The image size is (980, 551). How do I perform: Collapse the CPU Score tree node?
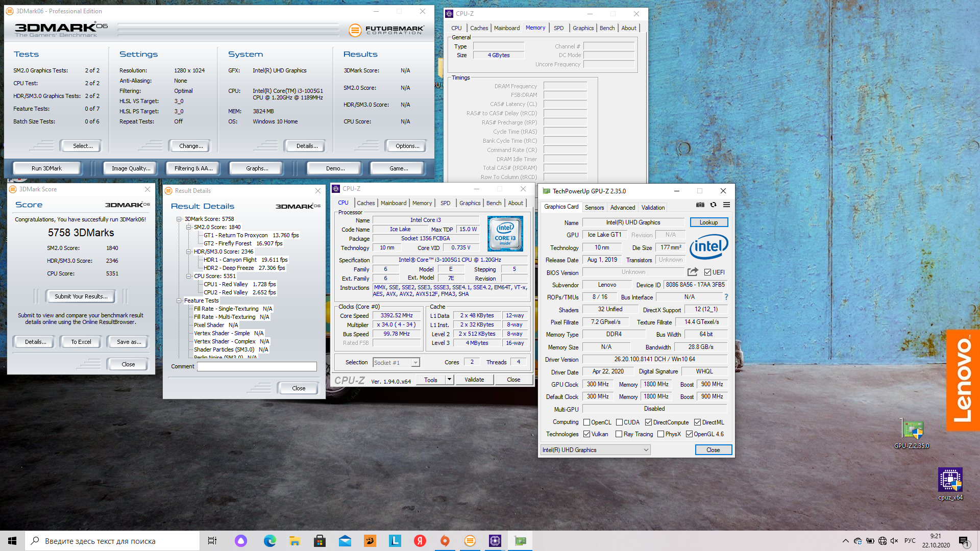[x=188, y=276]
